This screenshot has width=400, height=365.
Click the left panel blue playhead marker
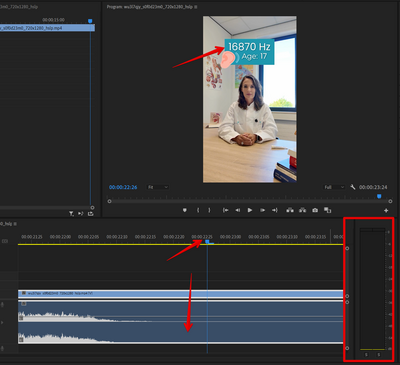click(90, 21)
